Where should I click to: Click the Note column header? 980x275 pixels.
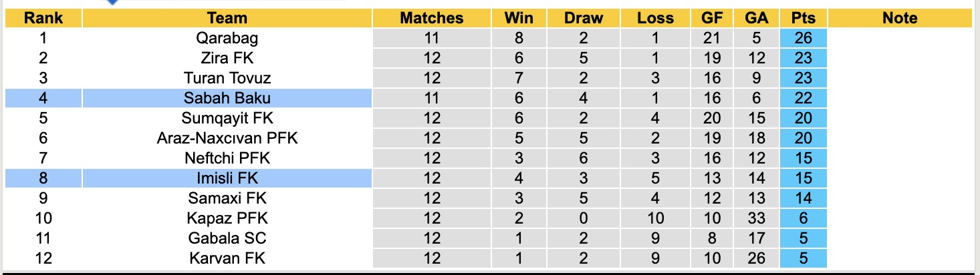(x=900, y=18)
